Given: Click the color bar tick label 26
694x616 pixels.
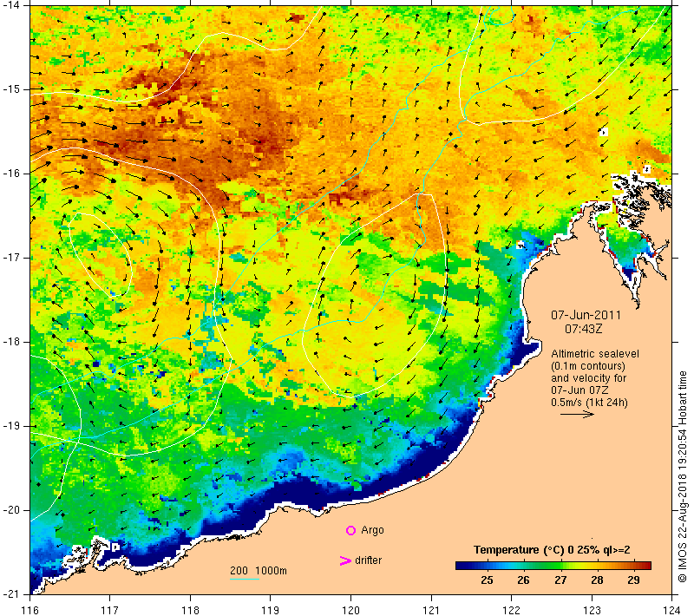Looking at the screenshot, I should [x=524, y=580].
